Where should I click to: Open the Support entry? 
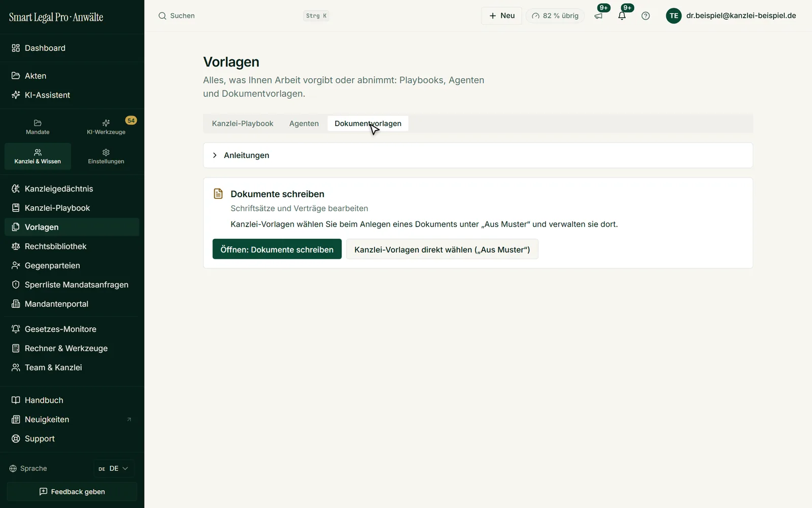[x=72, y=439]
